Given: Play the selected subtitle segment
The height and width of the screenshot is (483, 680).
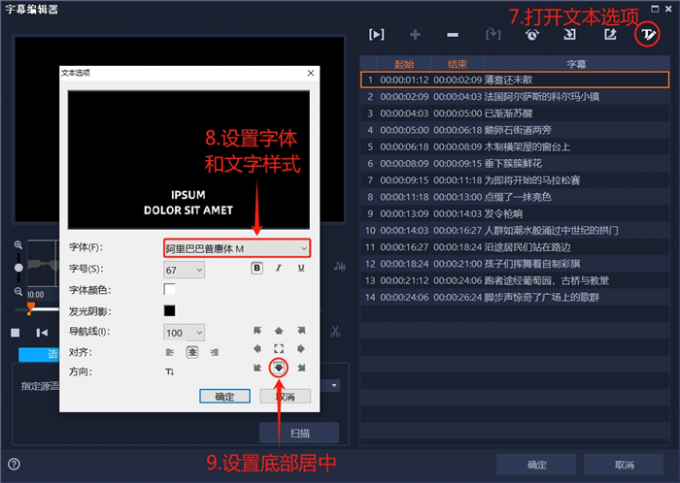Looking at the screenshot, I should pyautogui.click(x=376, y=34).
